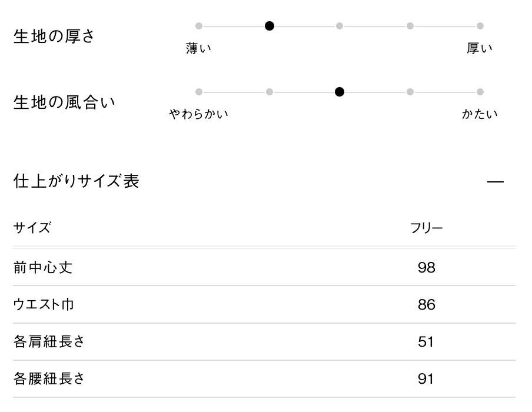Viewport: 532px width, 412px height.
Task: Select the 前中心丈 row label
Action: (43, 268)
